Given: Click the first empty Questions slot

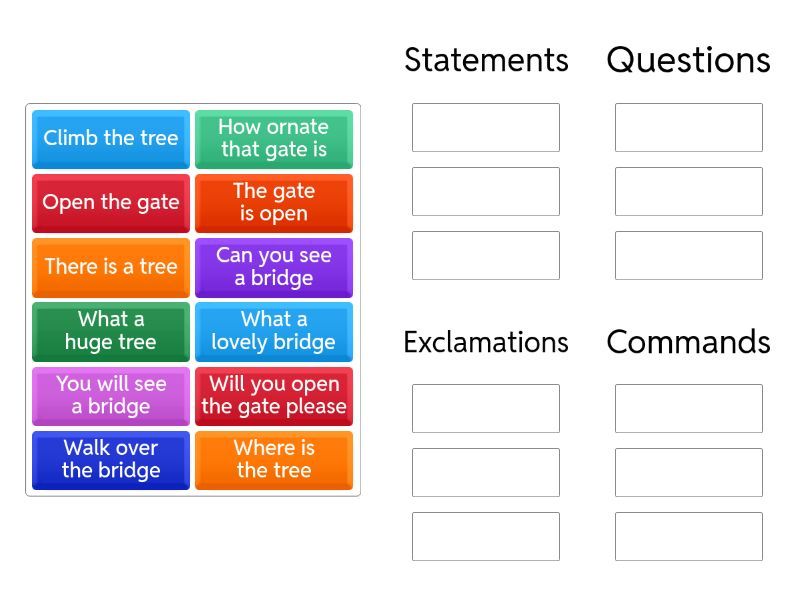Looking at the screenshot, I should [x=689, y=128].
